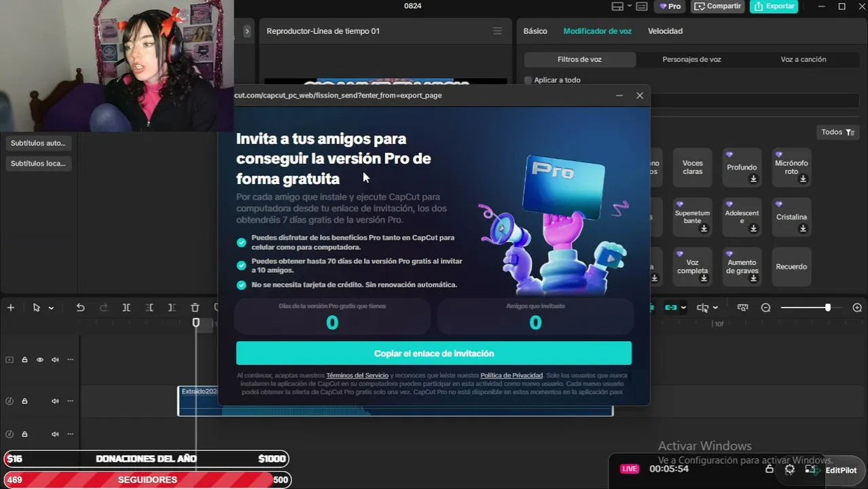The width and height of the screenshot is (868, 489).
Task: Undo the last edit
Action: [x=80, y=308]
